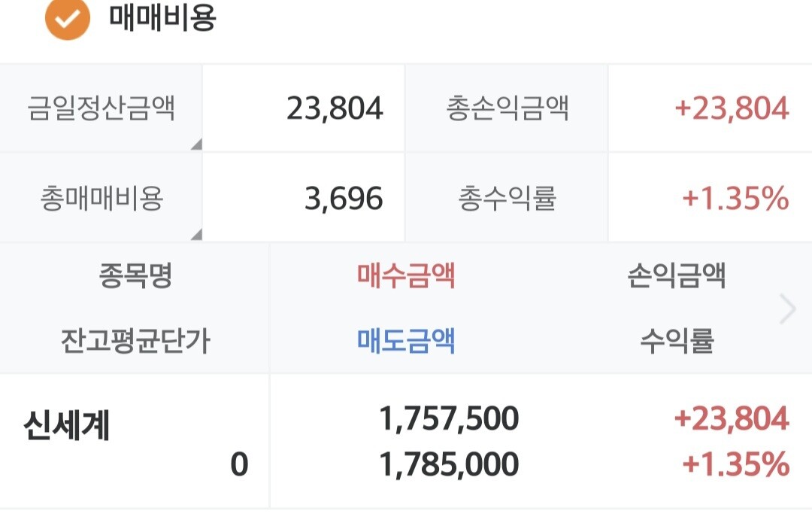Select 신세계 buy amount 1,757,500
Viewport: 812px width, 529px height.
449,418
